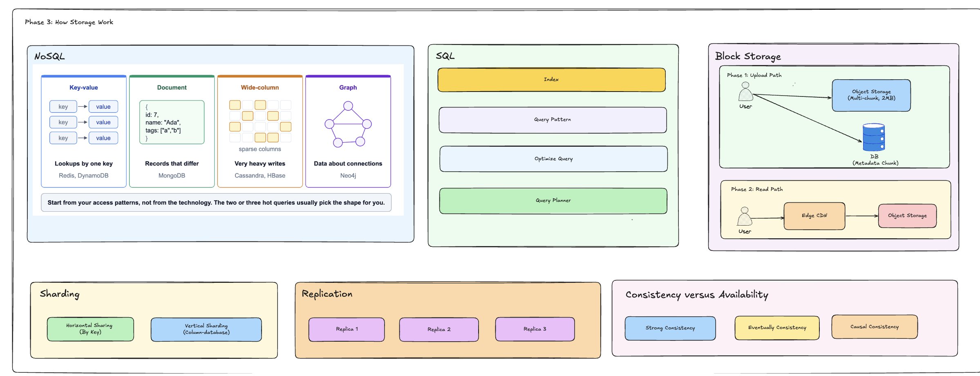Click the Consistency versus Availability title
This screenshot has height=376, width=980.
tap(697, 295)
